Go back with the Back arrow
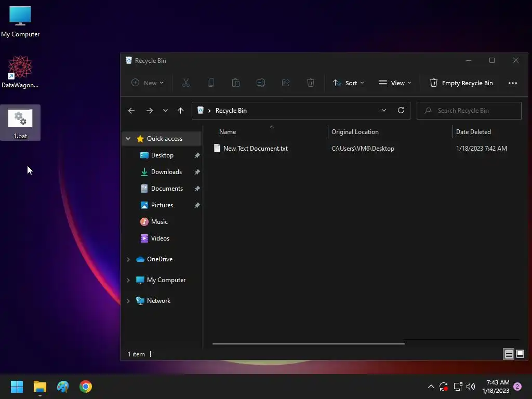 131,111
